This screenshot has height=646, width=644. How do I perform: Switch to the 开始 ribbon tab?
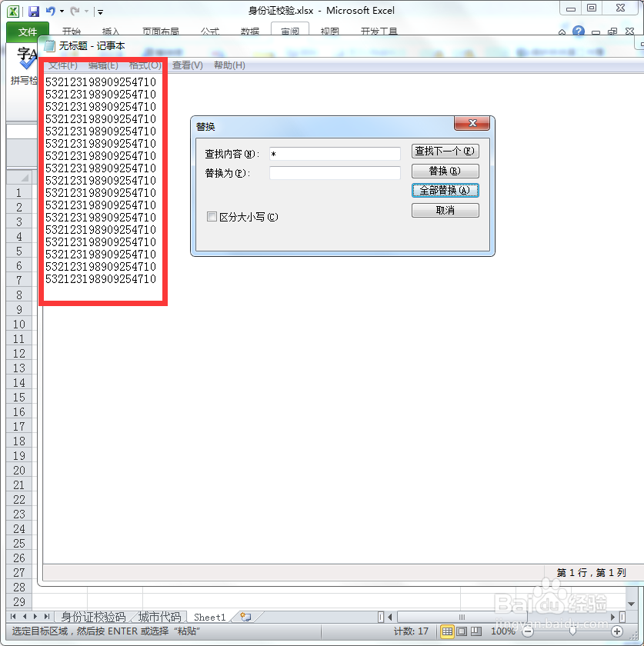click(72, 32)
